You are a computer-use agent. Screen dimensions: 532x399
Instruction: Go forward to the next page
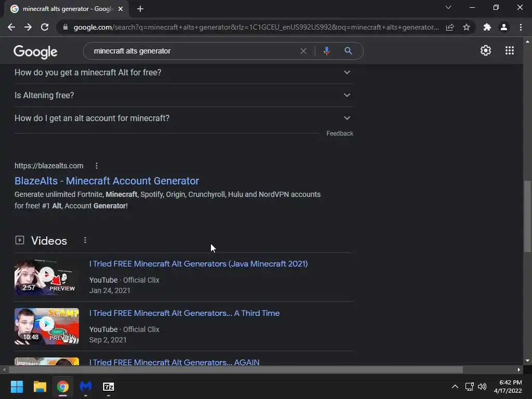[x=28, y=27]
